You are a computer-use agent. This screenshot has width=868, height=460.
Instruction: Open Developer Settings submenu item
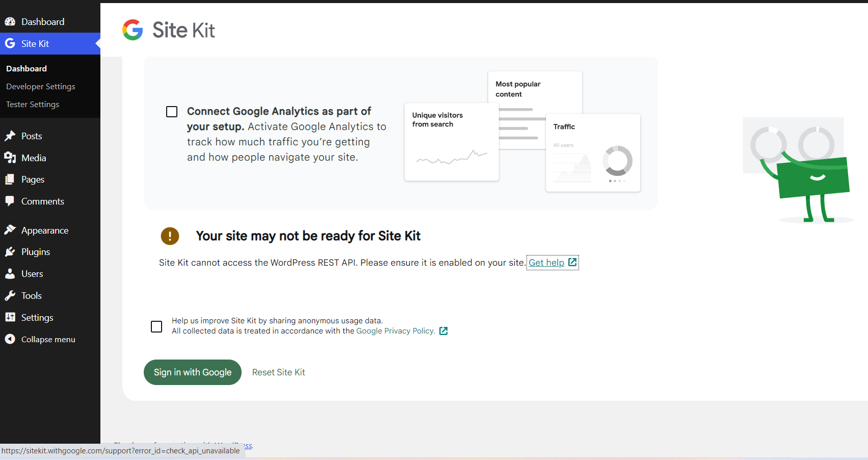pyautogui.click(x=41, y=87)
